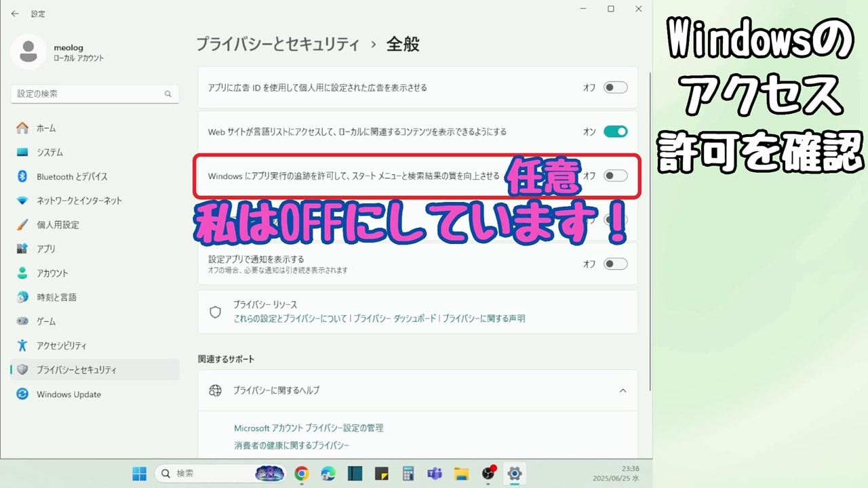Open the プライバシーに関する声明 link
Screen dimensions: 868x488
pos(484,319)
